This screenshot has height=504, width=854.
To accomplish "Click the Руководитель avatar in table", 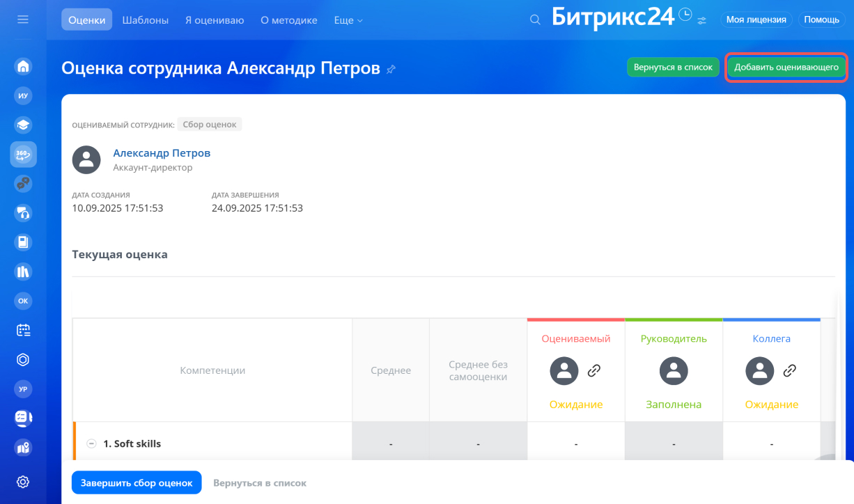I will 674,371.
